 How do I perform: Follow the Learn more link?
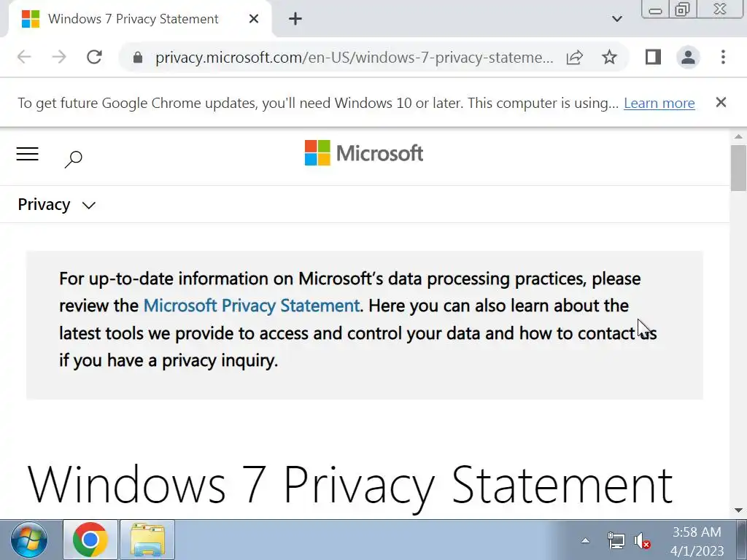659,103
